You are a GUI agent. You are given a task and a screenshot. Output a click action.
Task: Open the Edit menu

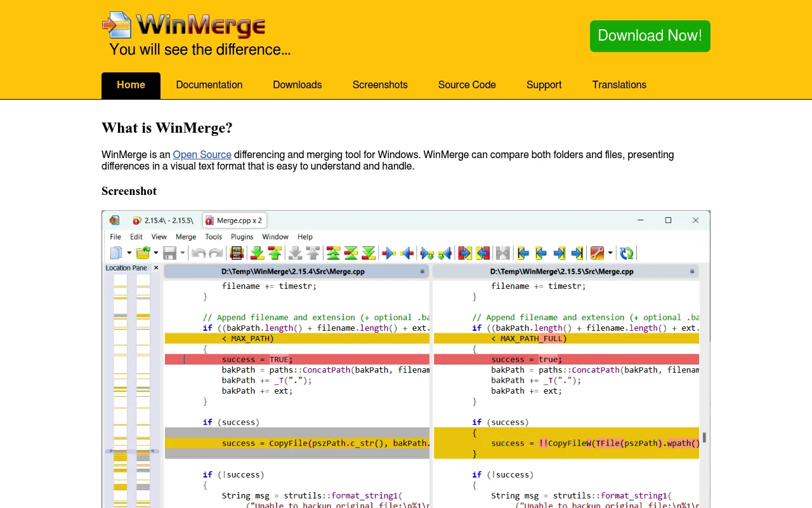136,236
